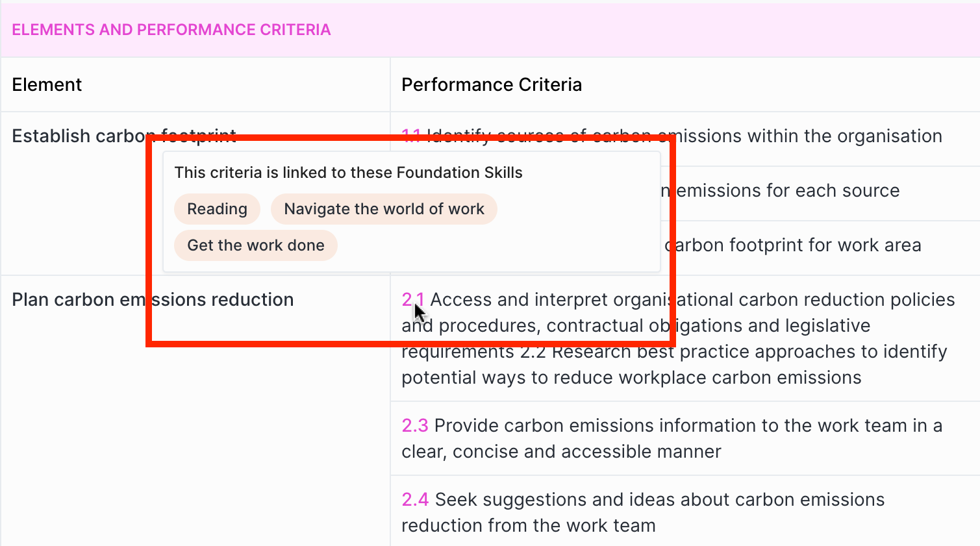Click the Performance Criteria column header
This screenshot has width=980, height=546.
click(x=492, y=84)
